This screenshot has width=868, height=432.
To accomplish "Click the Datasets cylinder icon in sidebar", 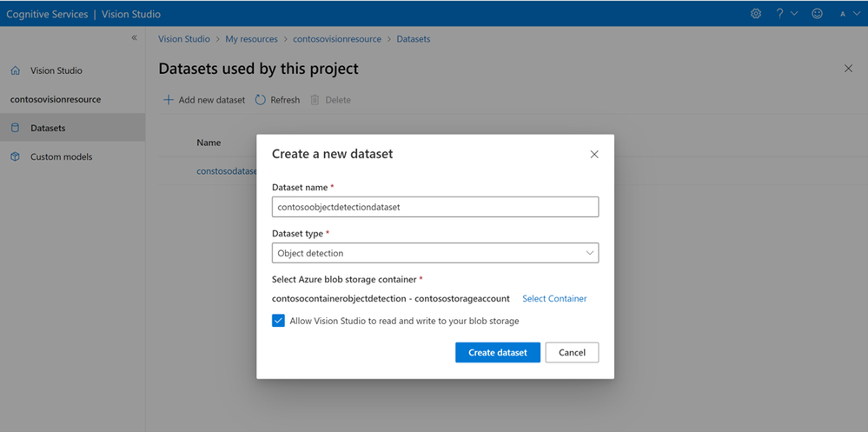I will pos(15,128).
